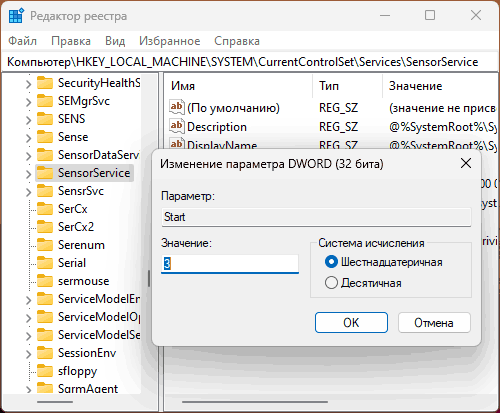
Task: Expand the SessionEnv tree node
Action: click(29, 354)
